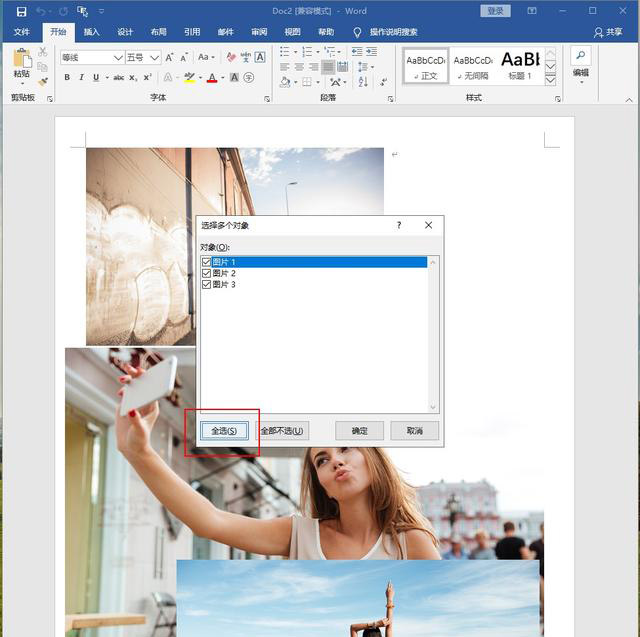Switch to the 视图 (View) tab
This screenshot has height=637, width=640.
point(292,32)
